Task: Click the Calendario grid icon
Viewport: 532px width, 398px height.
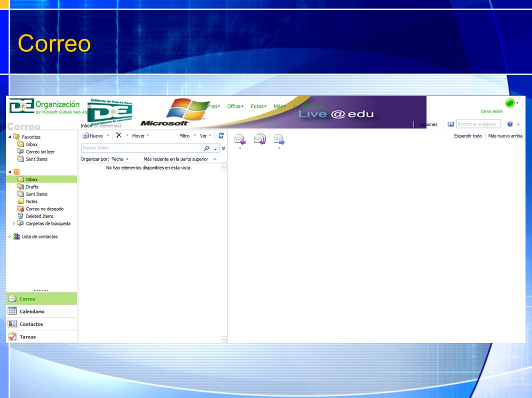Action: click(x=12, y=311)
